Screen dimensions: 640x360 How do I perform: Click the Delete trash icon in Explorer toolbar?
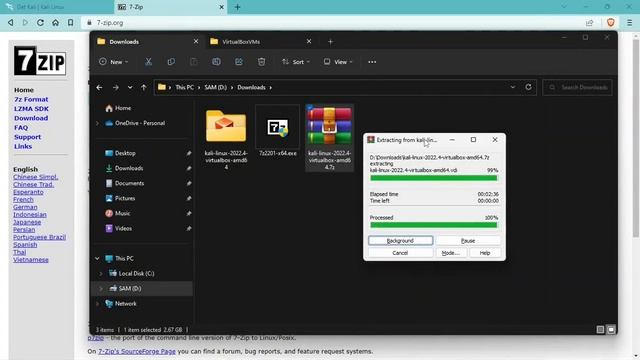click(x=262, y=62)
